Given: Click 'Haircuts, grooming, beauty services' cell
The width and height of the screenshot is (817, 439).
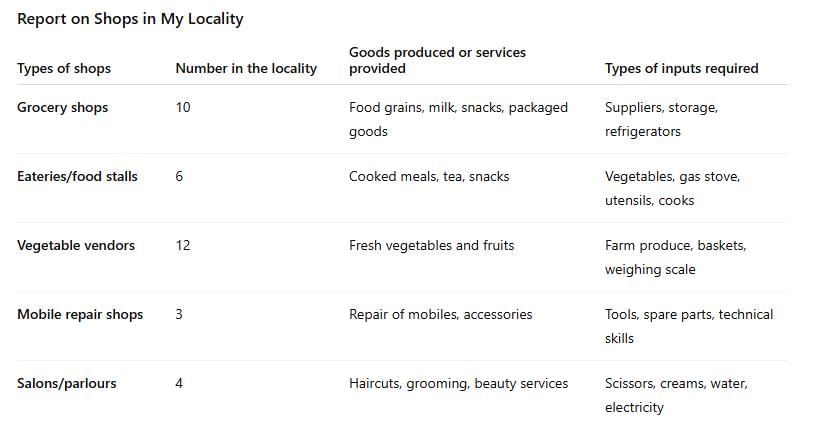Looking at the screenshot, I should point(458,383).
